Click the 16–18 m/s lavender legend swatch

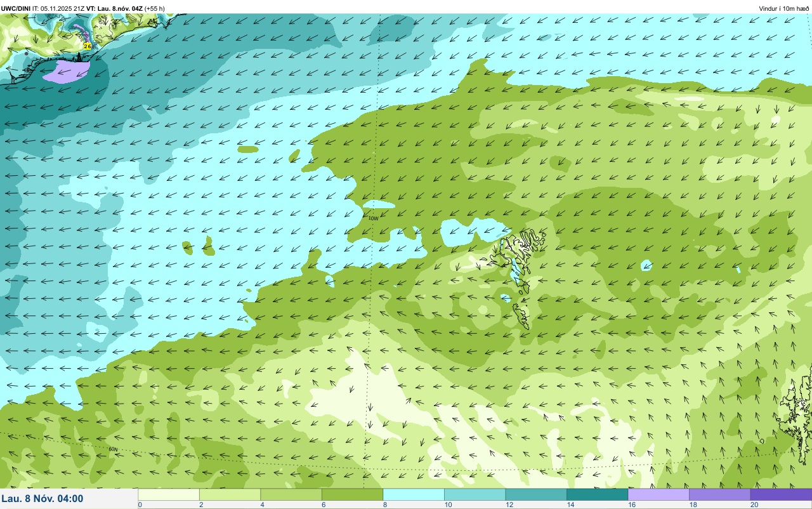(x=658, y=494)
